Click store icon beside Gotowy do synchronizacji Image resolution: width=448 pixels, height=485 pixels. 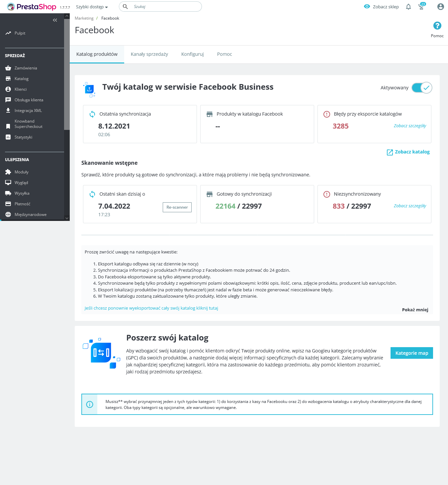coord(210,194)
